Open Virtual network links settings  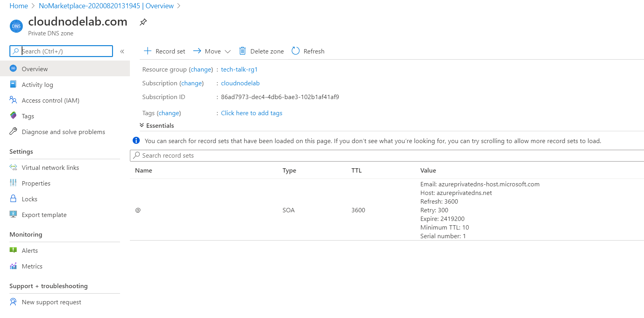[x=50, y=167]
